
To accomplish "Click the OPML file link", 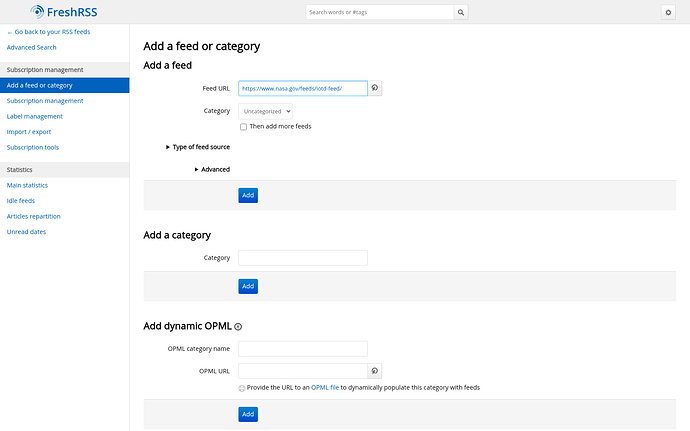I will pyautogui.click(x=325, y=387).
